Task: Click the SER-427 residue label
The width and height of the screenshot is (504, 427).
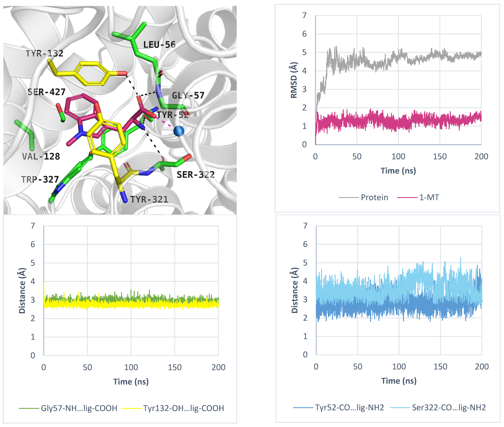Action: (46, 92)
